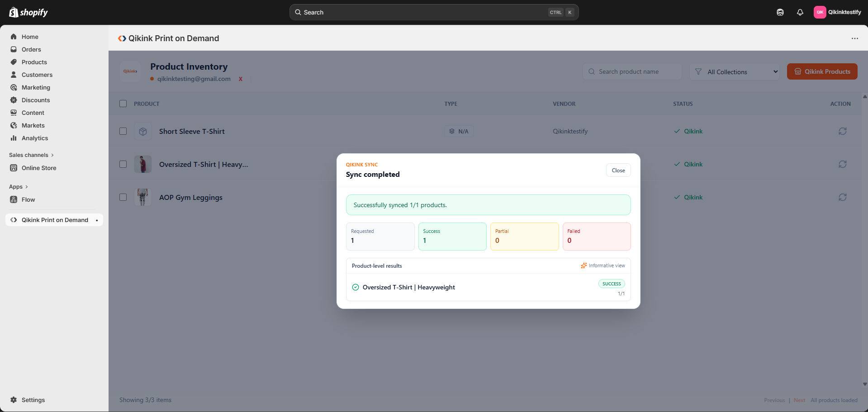
Task: Open Shopify admin notifications bell
Action: click(x=800, y=12)
